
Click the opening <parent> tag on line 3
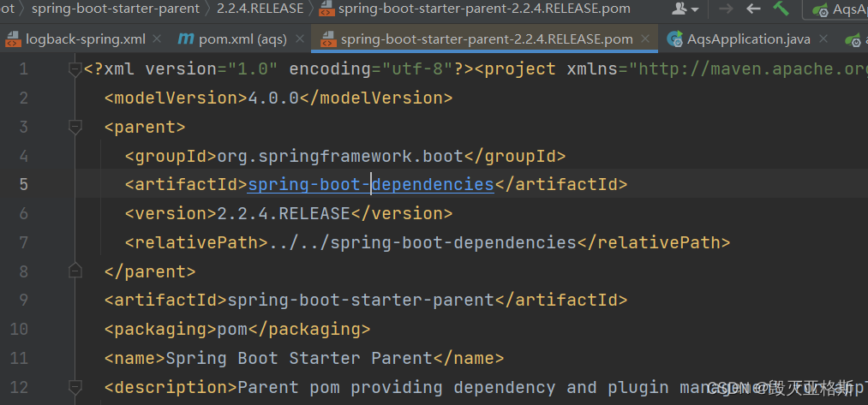click(145, 127)
